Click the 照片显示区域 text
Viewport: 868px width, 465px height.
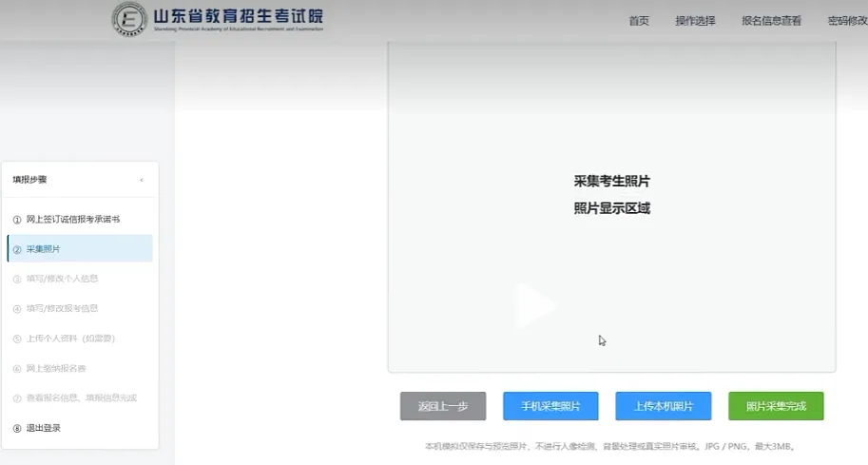point(611,208)
